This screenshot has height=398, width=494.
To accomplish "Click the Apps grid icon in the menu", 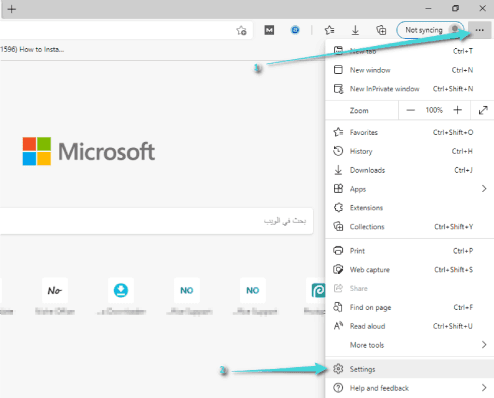I will point(338,189).
